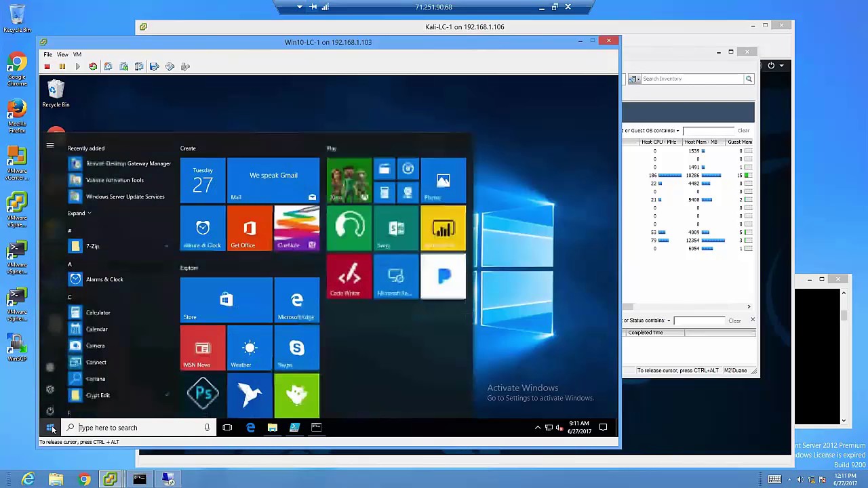Click the Task View taskbar icon

pos(227,428)
